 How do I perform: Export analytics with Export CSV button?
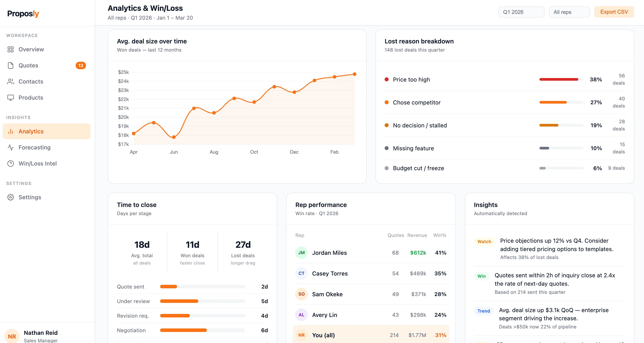click(614, 12)
